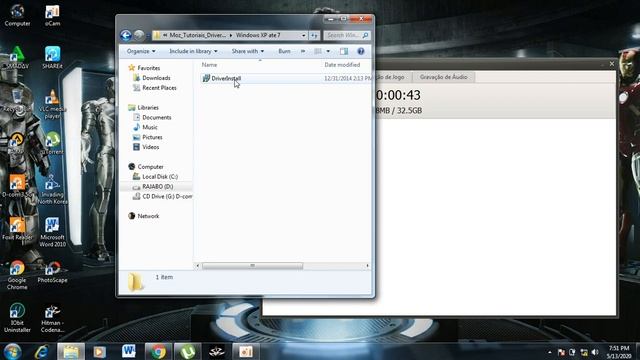Open Documents library
640x360 pixels.
tap(157, 118)
